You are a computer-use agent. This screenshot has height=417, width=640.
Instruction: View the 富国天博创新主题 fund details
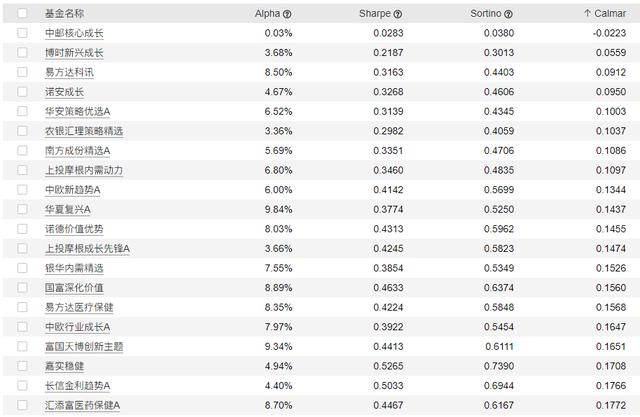click(84, 346)
